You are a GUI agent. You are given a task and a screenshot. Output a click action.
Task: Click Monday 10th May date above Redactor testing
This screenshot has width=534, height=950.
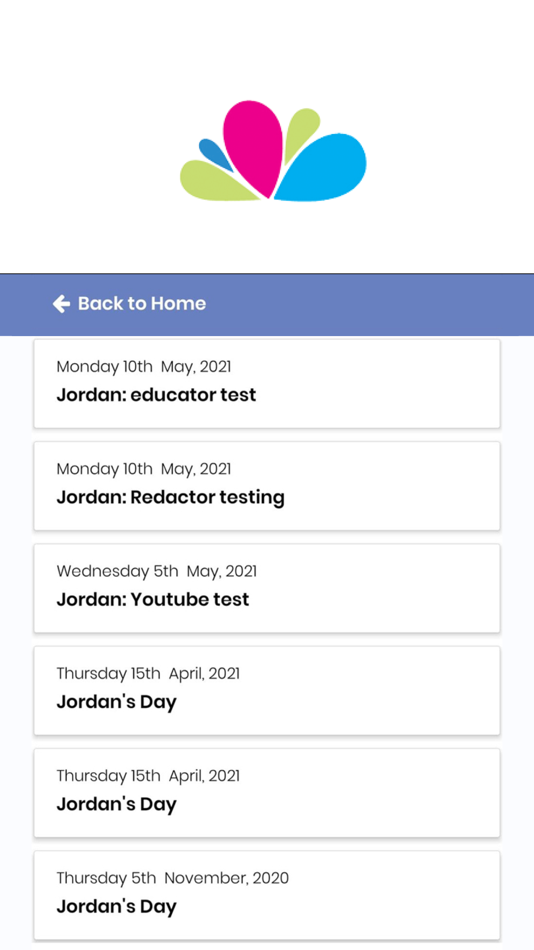[144, 469]
